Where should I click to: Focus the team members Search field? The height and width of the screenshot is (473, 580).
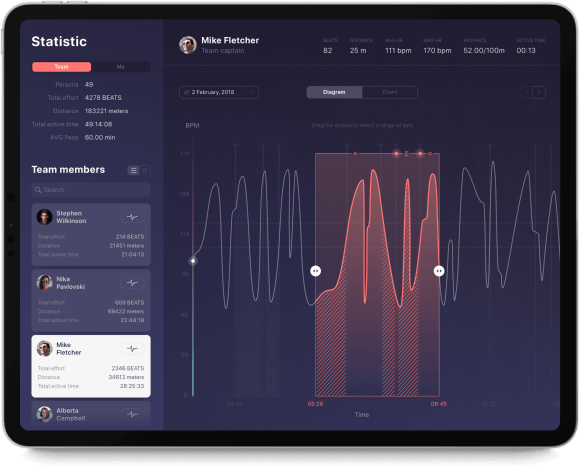(91, 190)
